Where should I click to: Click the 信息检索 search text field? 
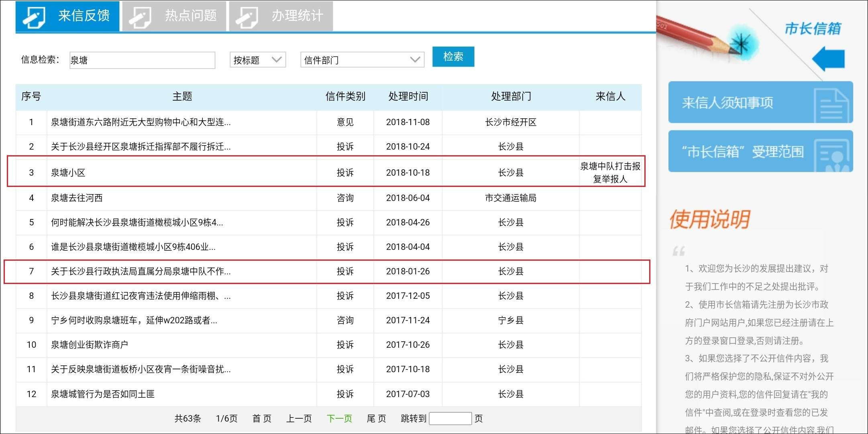(142, 60)
